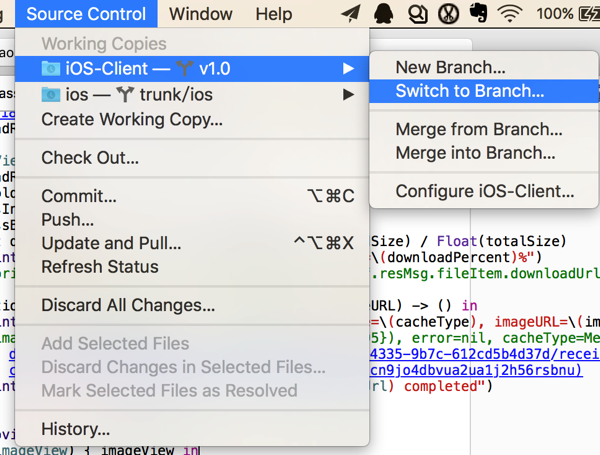The image size is (600, 455).
Task: Choose Switch to Branch…
Action: [x=469, y=91]
